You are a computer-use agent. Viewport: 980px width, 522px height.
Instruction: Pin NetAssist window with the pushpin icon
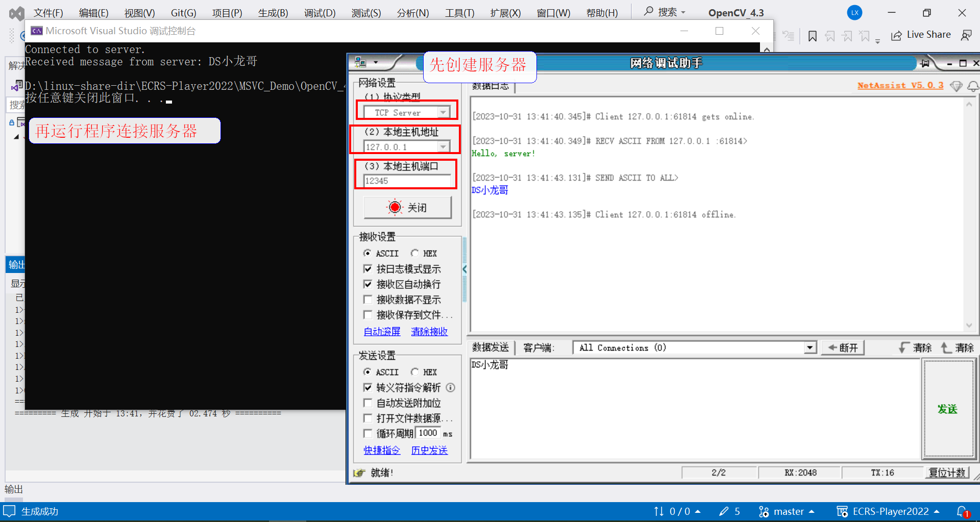[924, 63]
